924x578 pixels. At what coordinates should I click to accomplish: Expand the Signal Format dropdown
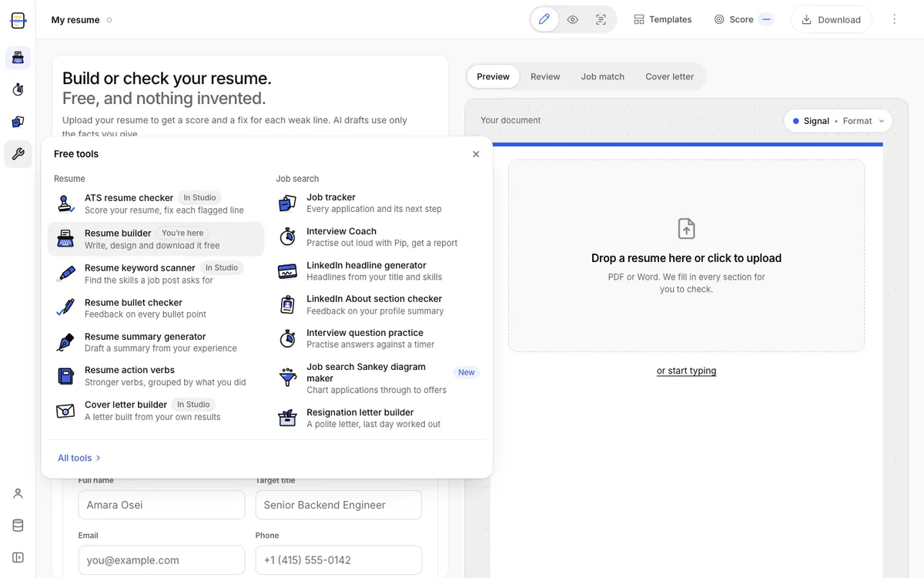[x=839, y=121]
